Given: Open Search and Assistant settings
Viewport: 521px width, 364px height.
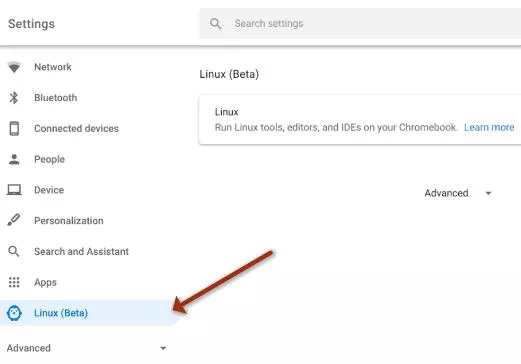Looking at the screenshot, I should coord(81,251).
